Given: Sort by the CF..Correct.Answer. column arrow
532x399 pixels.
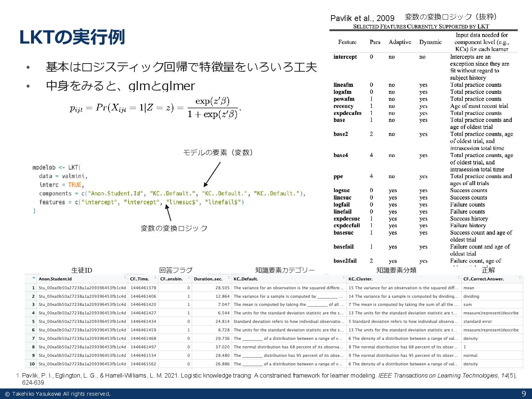Looking at the screenshot, I should pos(520,278).
